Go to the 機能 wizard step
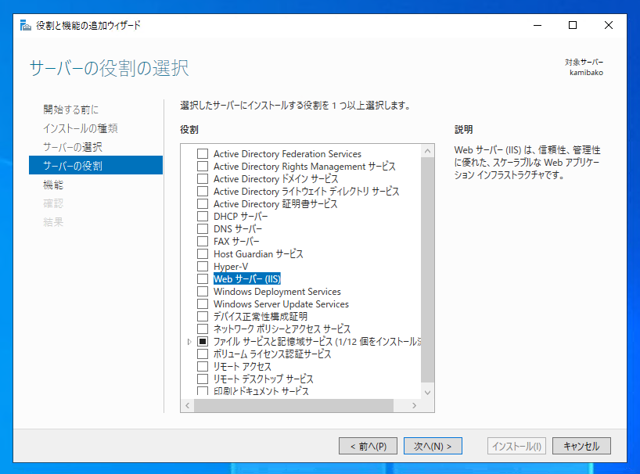The width and height of the screenshot is (640, 474). [53, 185]
